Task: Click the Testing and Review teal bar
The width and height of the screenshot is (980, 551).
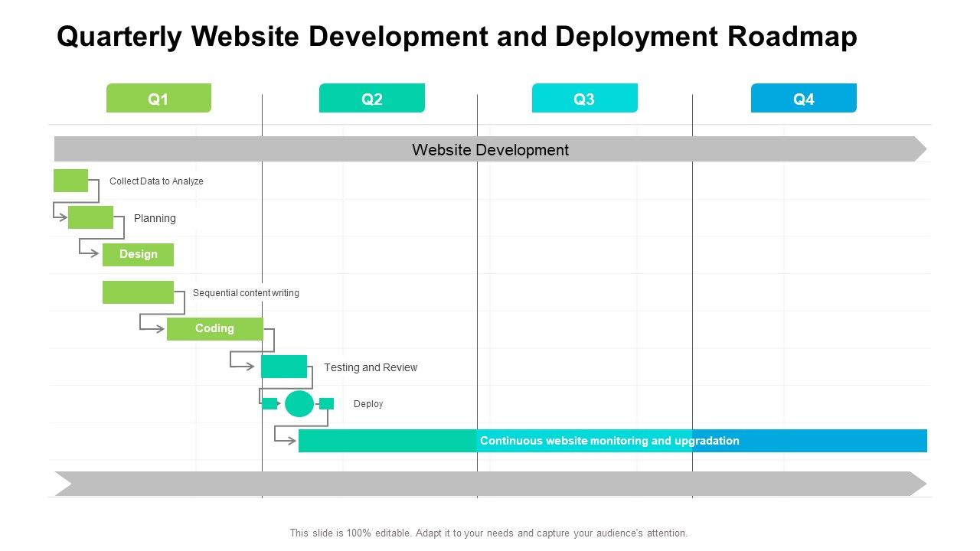Action: tap(284, 366)
